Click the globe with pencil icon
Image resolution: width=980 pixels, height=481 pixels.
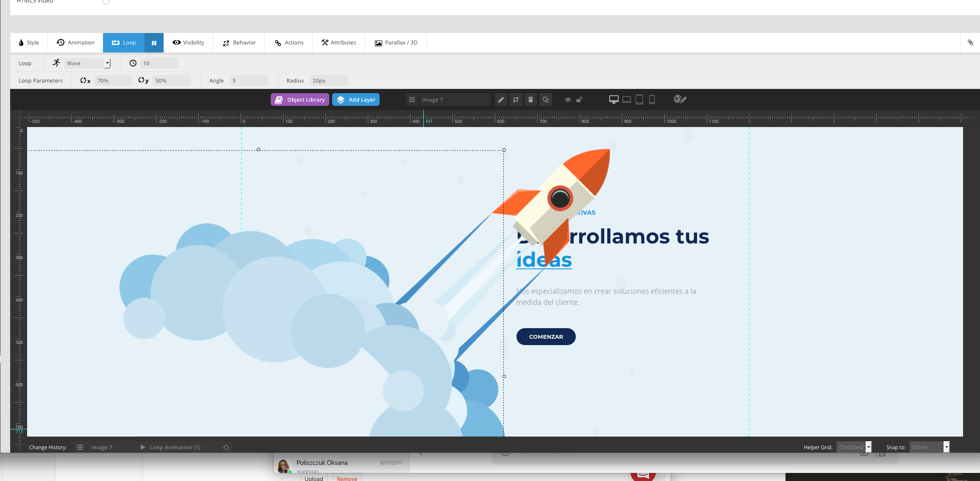(680, 100)
